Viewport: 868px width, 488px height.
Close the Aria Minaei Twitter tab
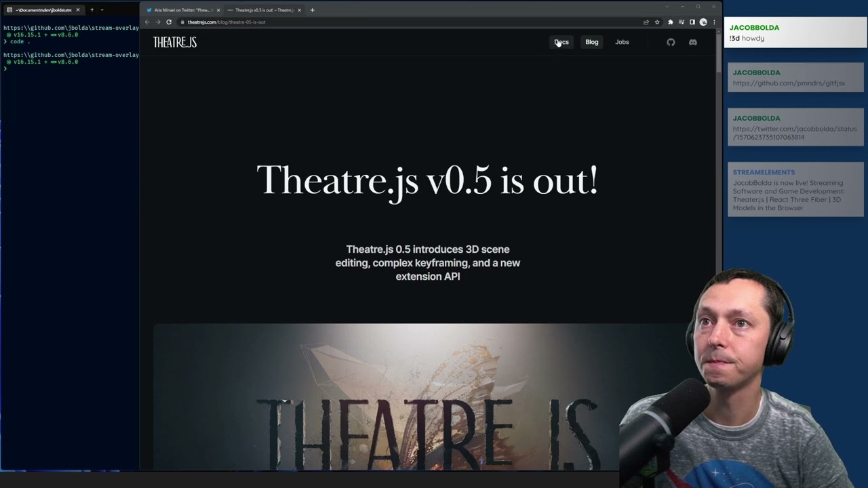tap(218, 10)
